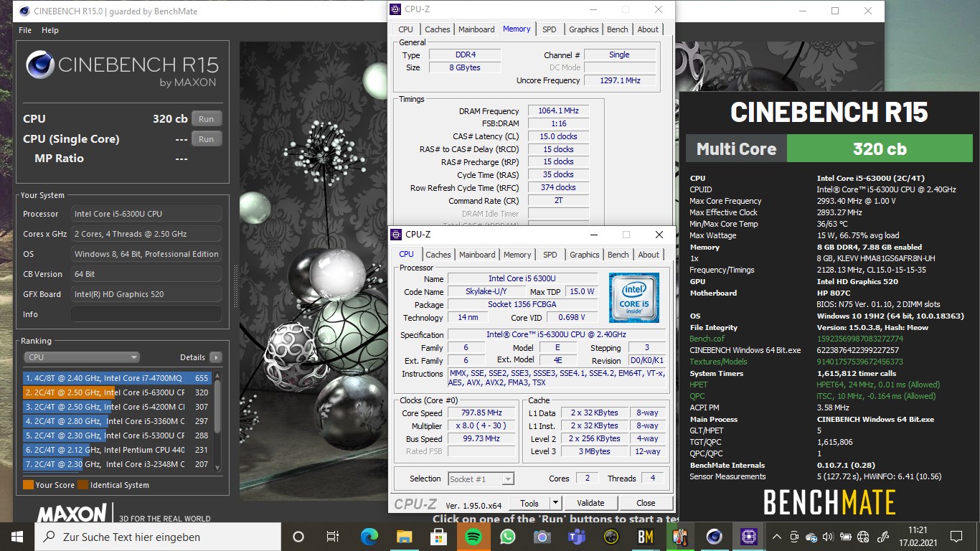Open Memory tab in lower CPU-Z window
This screenshot has width=980, height=551.
[x=517, y=255]
